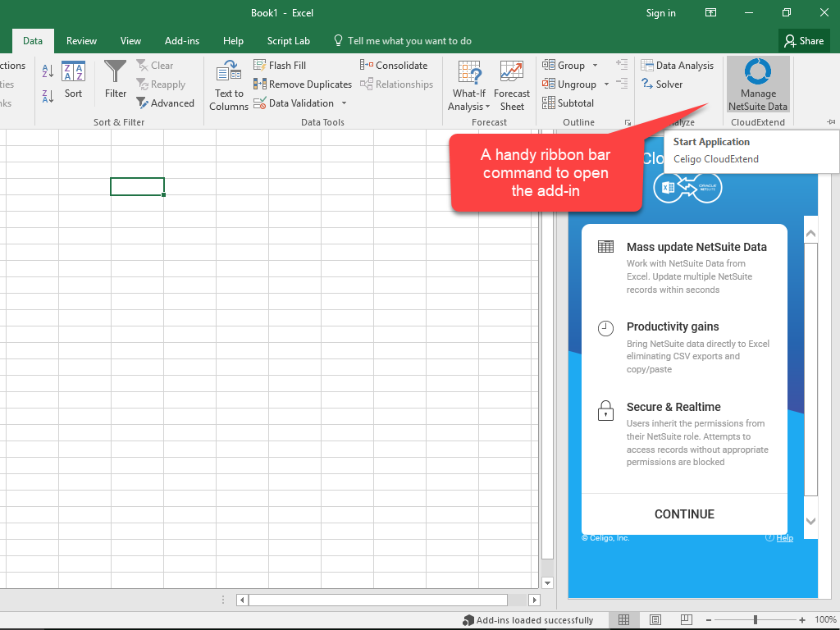Expand the Group dropdown arrow
The image size is (840, 630).
coord(595,66)
